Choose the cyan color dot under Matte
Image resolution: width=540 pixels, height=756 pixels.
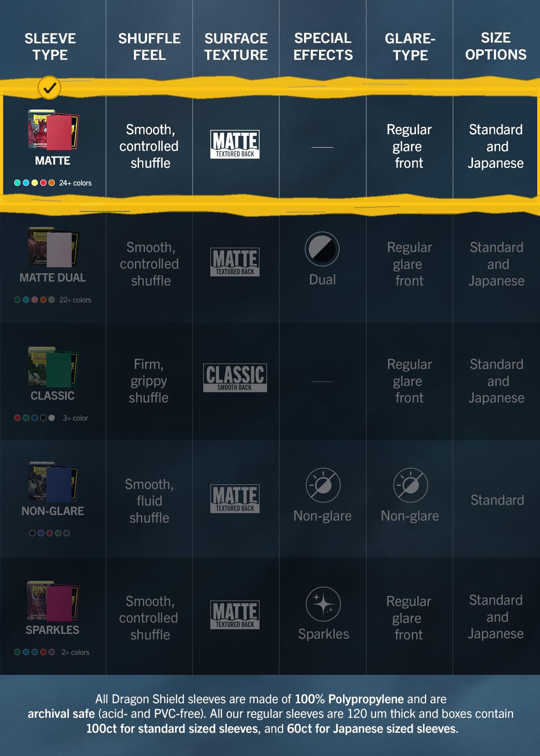[x=17, y=182]
